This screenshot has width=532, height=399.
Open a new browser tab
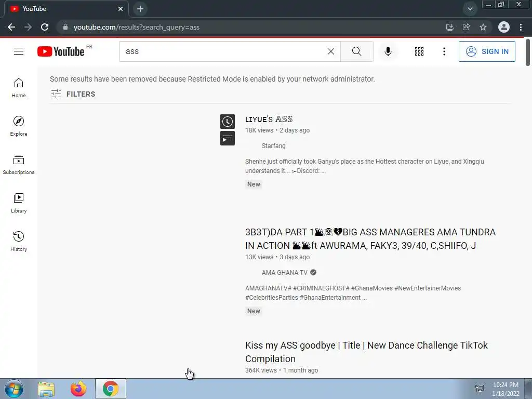pyautogui.click(x=140, y=9)
